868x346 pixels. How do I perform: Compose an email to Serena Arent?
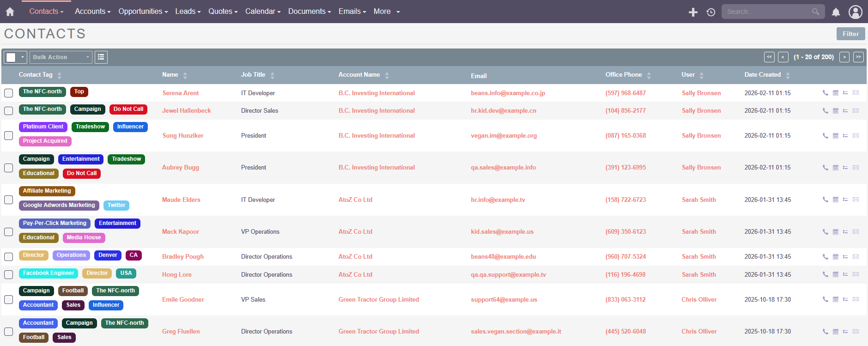tap(856, 93)
